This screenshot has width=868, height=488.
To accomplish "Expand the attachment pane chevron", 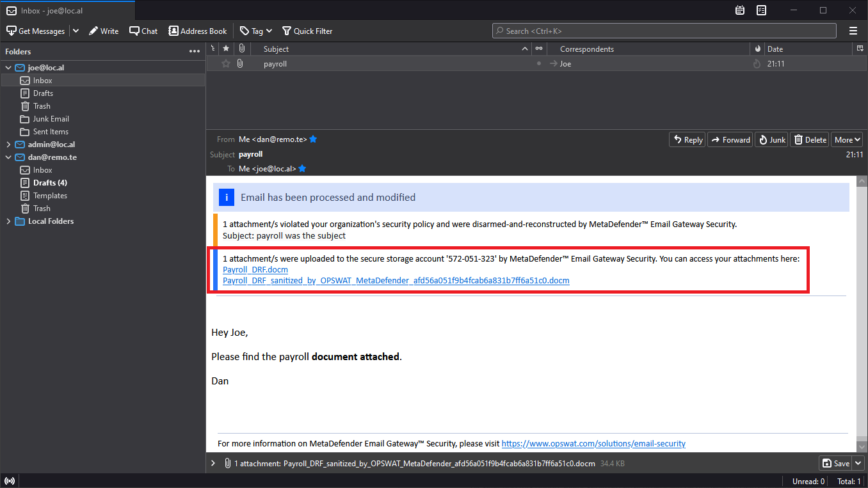I will pos(213,463).
